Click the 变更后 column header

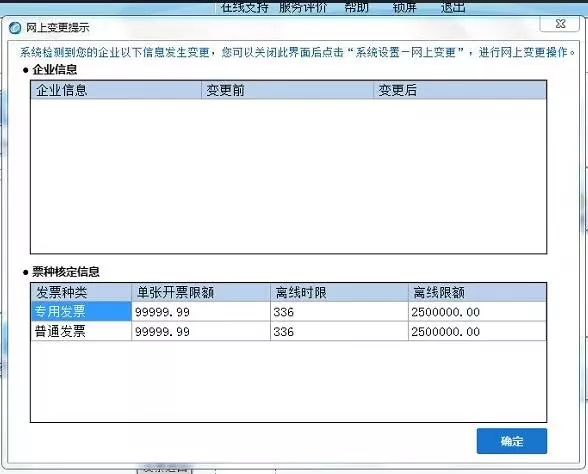point(460,90)
